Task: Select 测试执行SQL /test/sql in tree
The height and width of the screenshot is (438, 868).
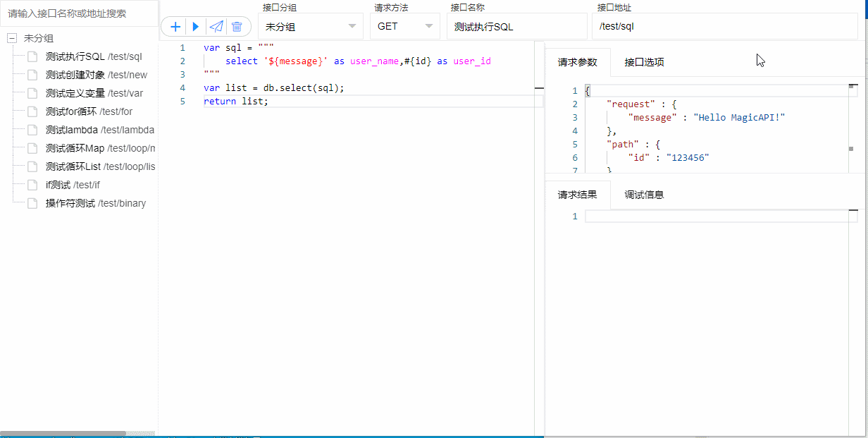Action: click(x=94, y=56)
